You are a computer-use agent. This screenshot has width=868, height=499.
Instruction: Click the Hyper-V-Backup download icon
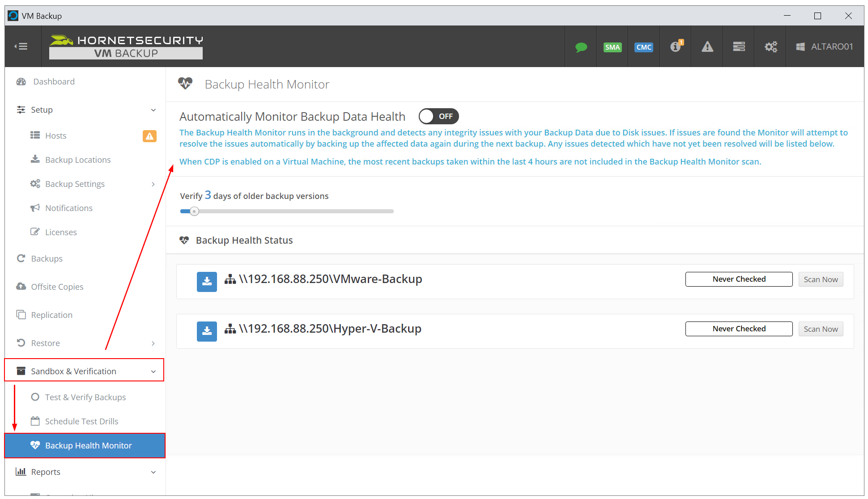(207, 331)
